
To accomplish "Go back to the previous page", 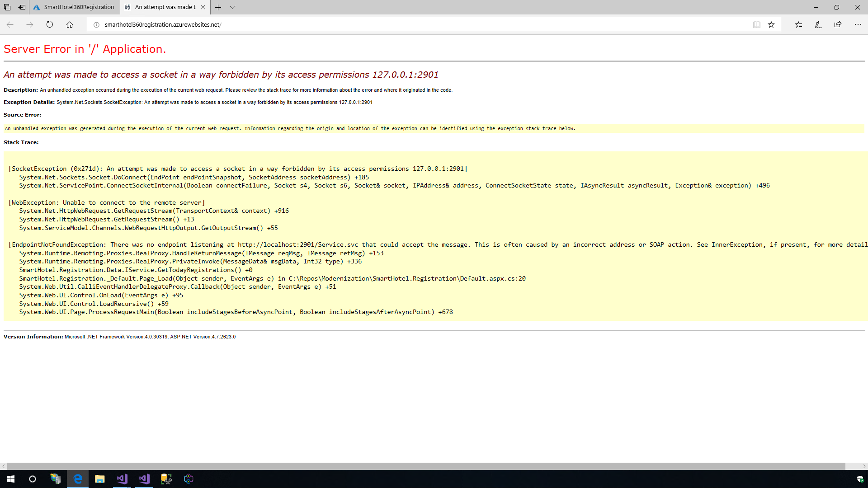I will tap(10, 25).
